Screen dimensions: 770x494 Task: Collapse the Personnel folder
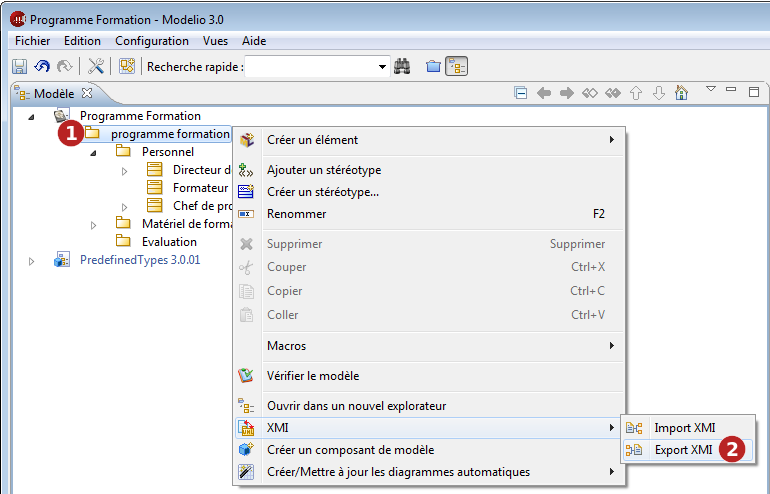tap(93, 153)
